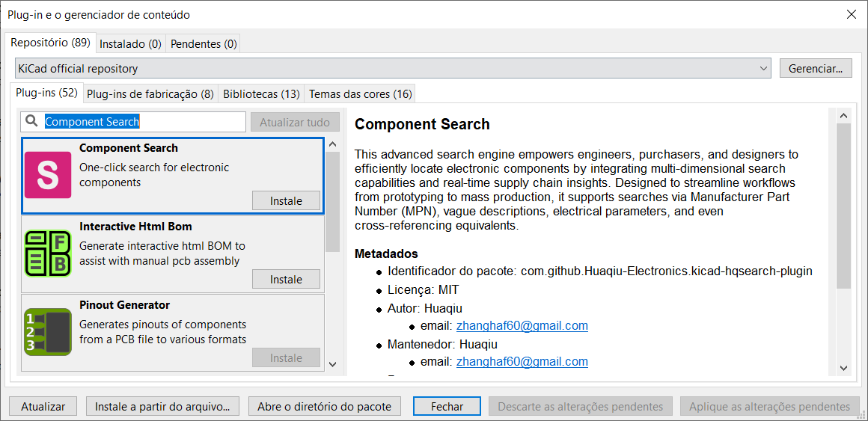Select the Component Search list entry title
The width and height of the screenshot is (868, 421).
click(129, 148)
